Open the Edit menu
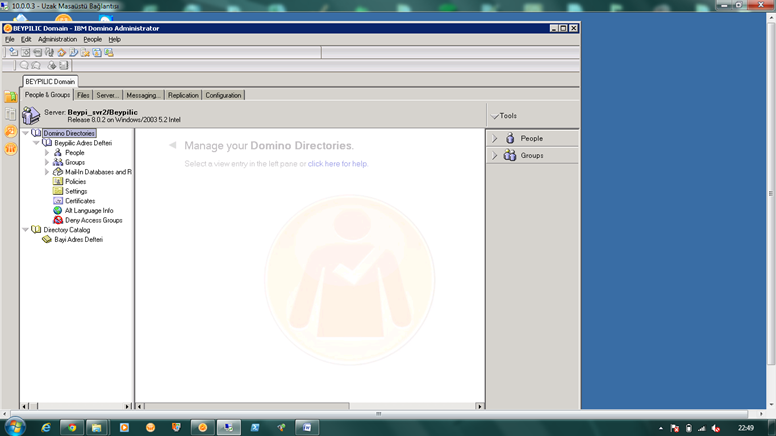Viewport: 776px width, 436px height. click(x=26, y=39)
